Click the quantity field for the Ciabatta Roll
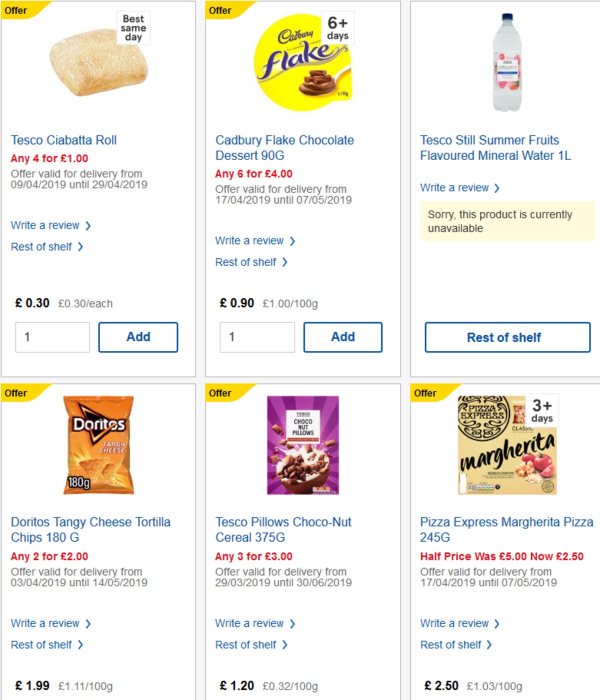This screenshot has height=700, width=600. click(x=51, y=336)
